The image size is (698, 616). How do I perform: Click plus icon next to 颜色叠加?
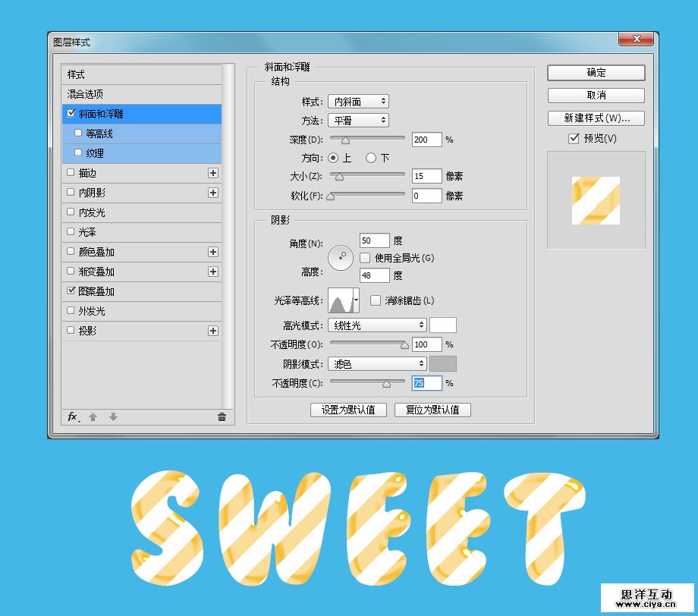pyautogui.click(x=213, y=252)
